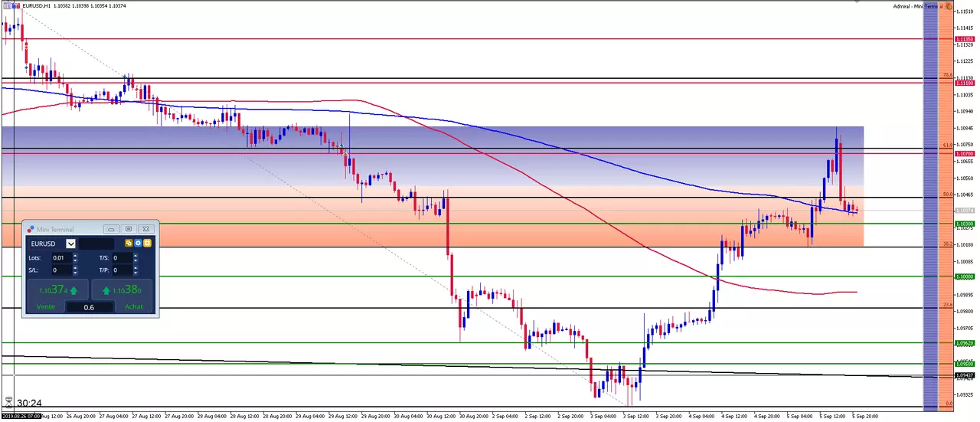980x422 pixels.
Task: Select the green 1.10300 price label
Action: (x=965, y=224)
